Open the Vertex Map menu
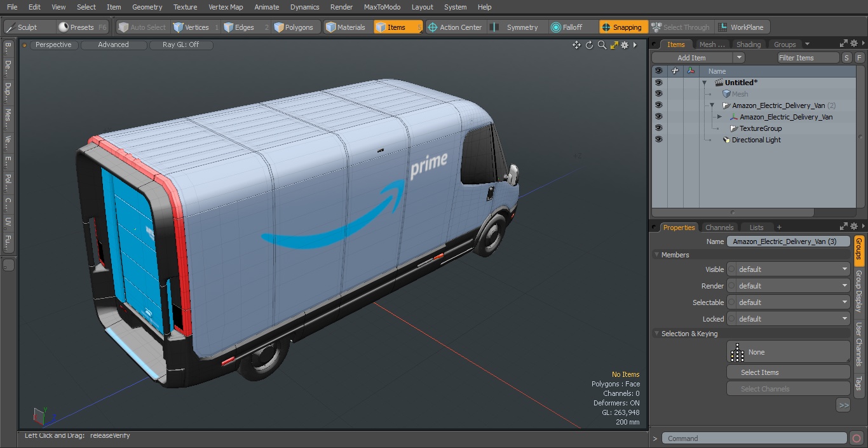This screenshot has width=868, height=448. click(226, 7)
